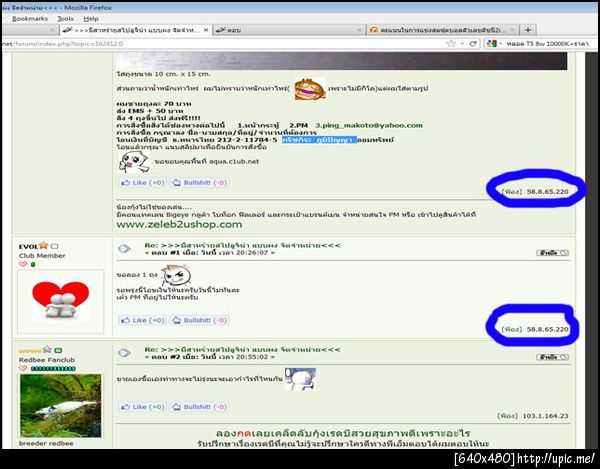
Task: Click the quote button on reply #2
Action: click(552, 357)
